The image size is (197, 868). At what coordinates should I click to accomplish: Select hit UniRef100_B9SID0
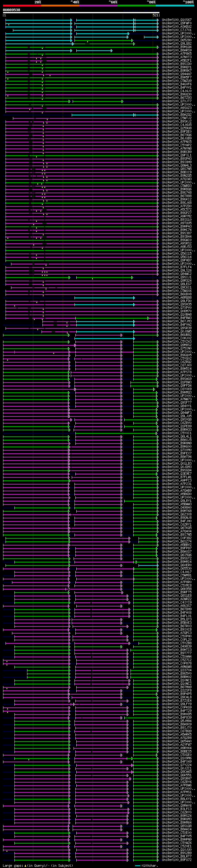click(177, 64)
